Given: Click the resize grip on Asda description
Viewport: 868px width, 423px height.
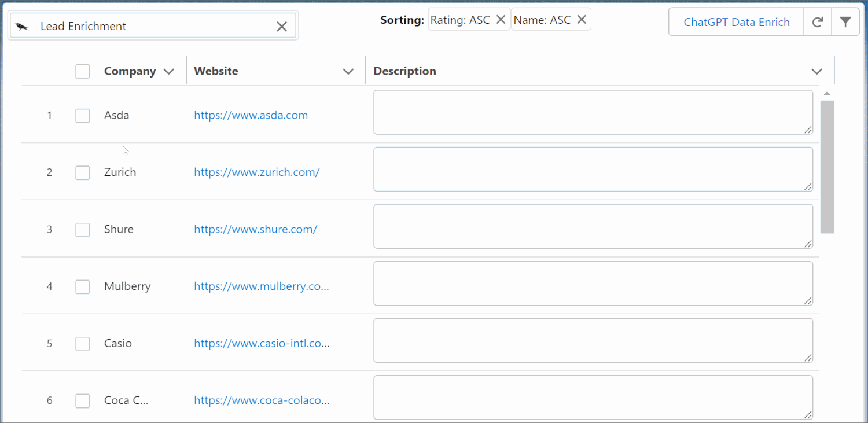Looking at the screenshot, I should pyautogui.click(x=808, y=130).
